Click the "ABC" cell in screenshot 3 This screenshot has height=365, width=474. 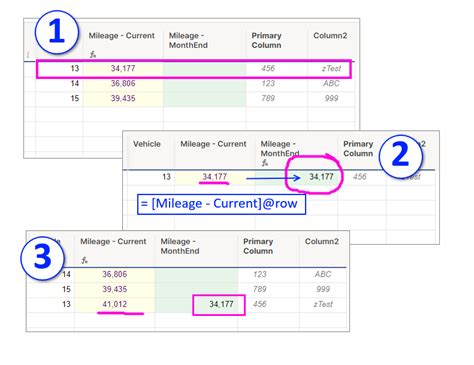pyautogui.click(x=323, y=275)
